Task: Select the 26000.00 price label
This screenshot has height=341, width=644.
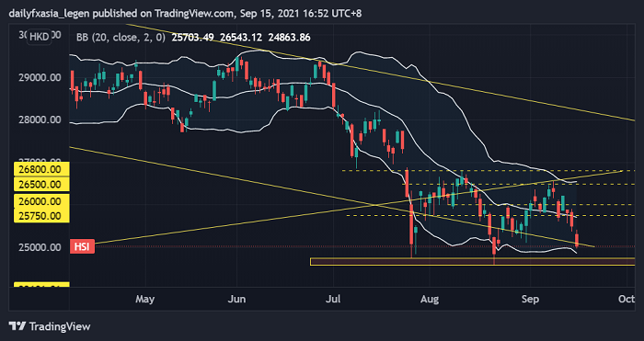Action: tap(41, 201)
